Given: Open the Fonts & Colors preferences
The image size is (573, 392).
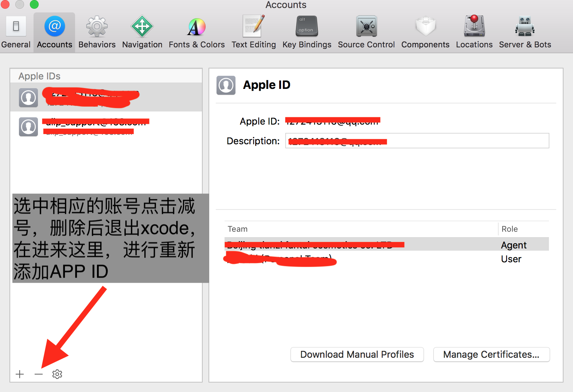Looking at the screenshot, I should tap(196, 33).
